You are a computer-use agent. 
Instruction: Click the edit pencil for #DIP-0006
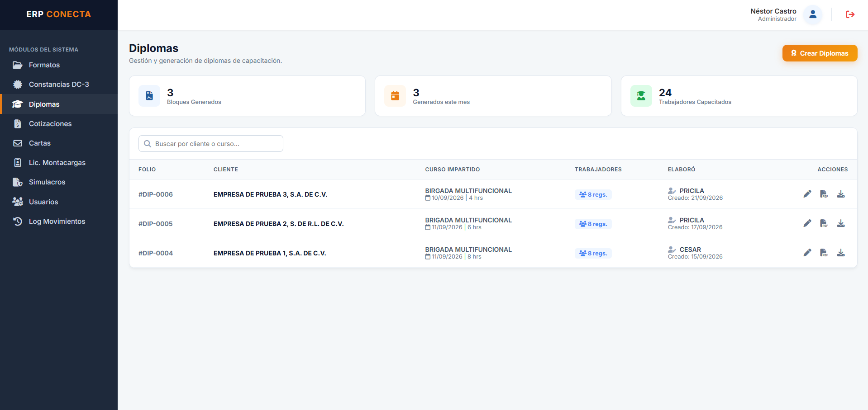point(807,194)
